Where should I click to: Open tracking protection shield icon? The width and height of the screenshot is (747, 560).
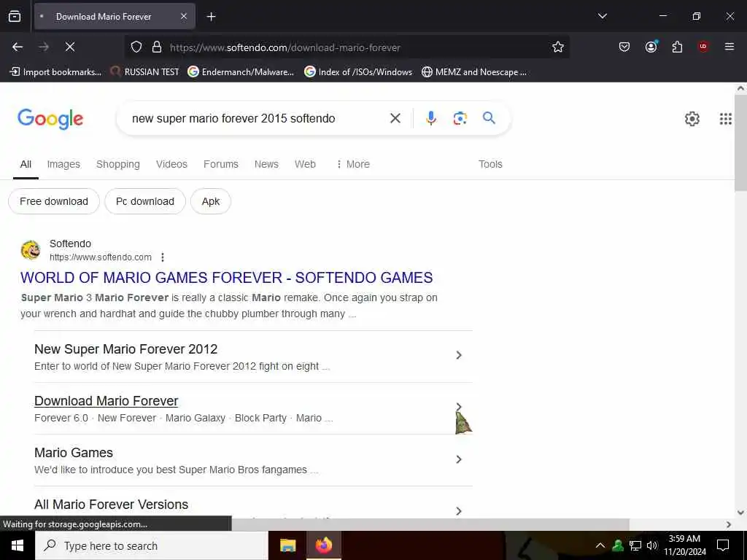coord(136,47)
